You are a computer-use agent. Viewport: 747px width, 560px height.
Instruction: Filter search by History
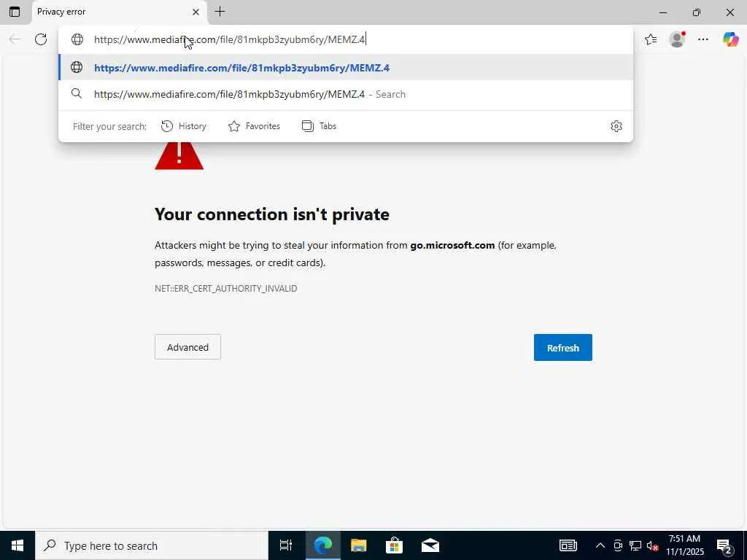184,126
